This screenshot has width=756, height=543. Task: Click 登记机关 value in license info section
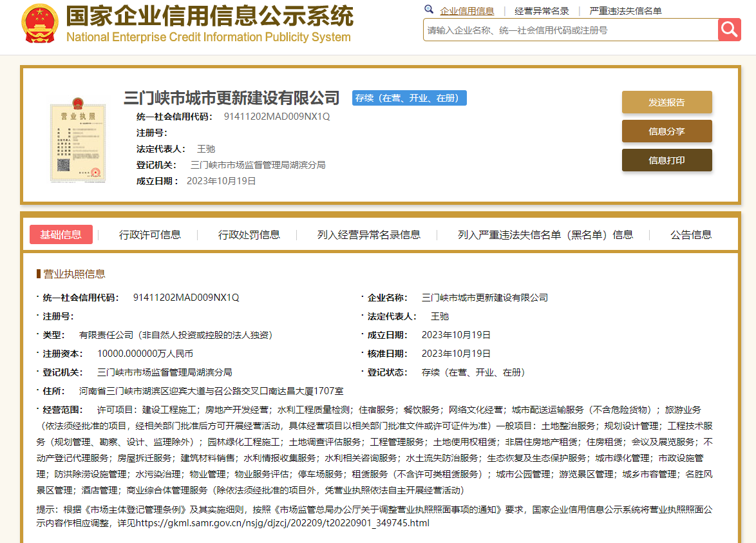(x=165, y=372)
